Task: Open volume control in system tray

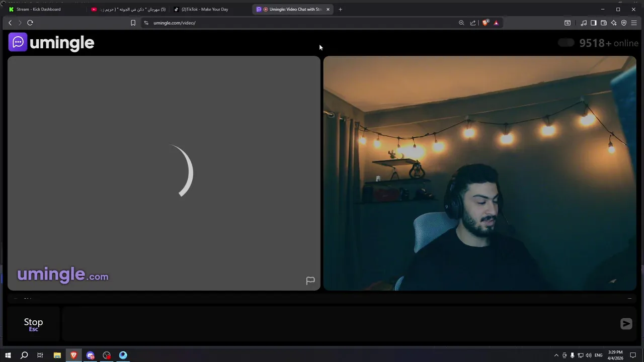Action: pyautogui.click(x=588, y=355)
